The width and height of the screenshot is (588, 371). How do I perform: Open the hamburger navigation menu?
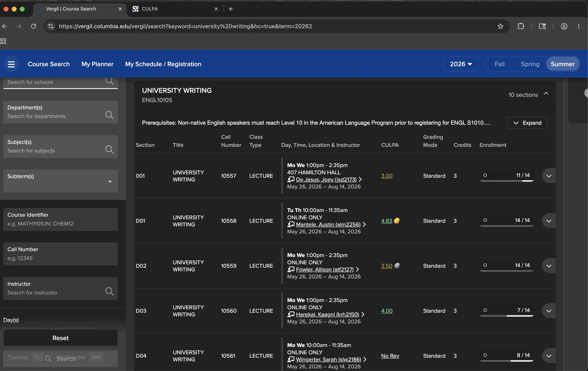[11, 64]
